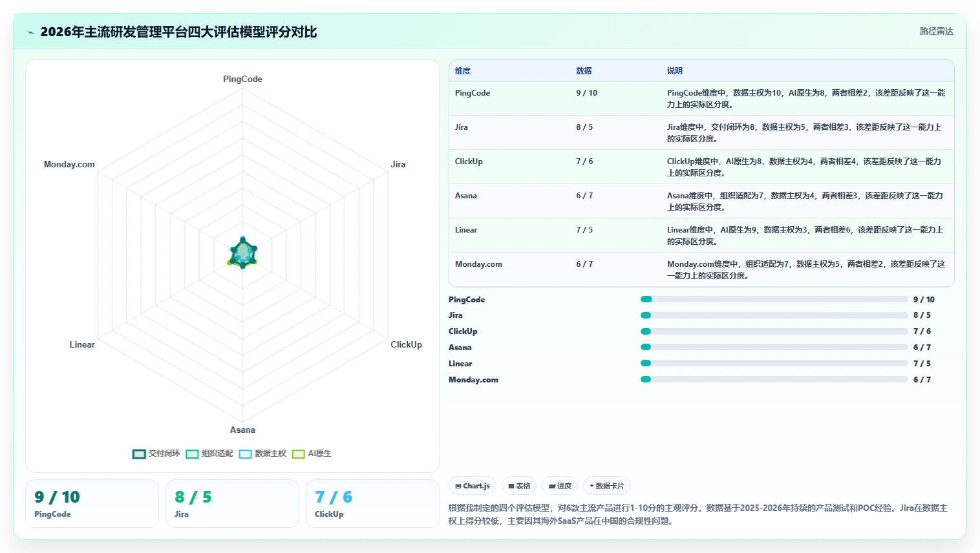The width and height of the screenshot is (980, 553).
Task: Click the 说明 column header
Action: click(x=675, y=71)
